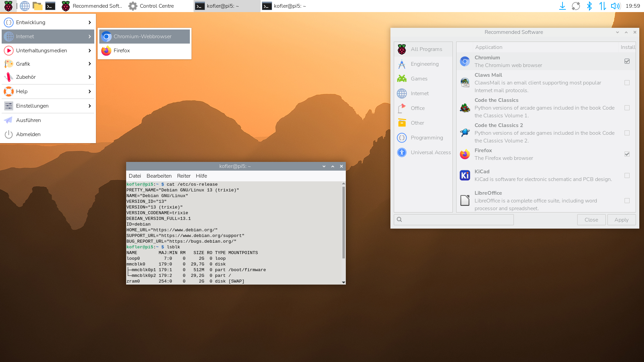Click the Close button in Recommended Software

tap(591, 220)
